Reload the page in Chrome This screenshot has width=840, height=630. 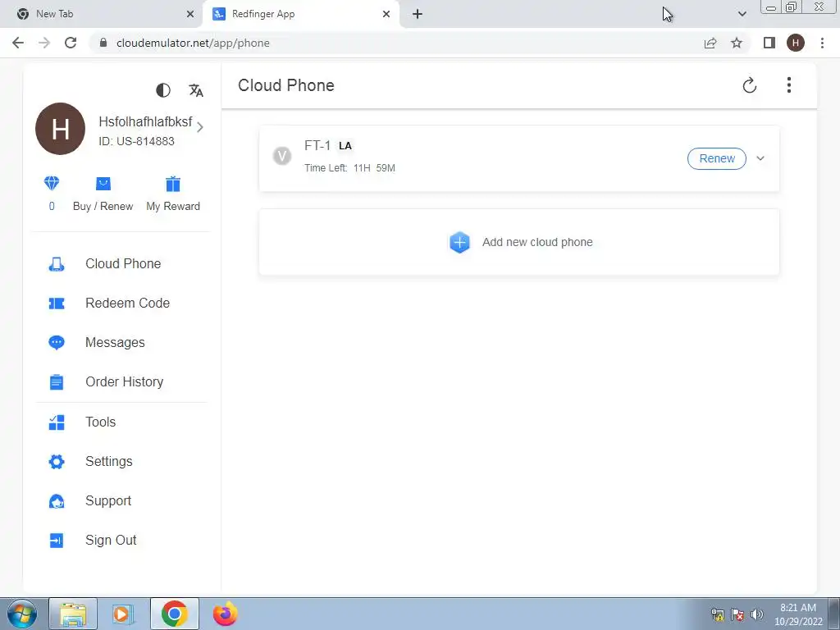pos(71,43)
